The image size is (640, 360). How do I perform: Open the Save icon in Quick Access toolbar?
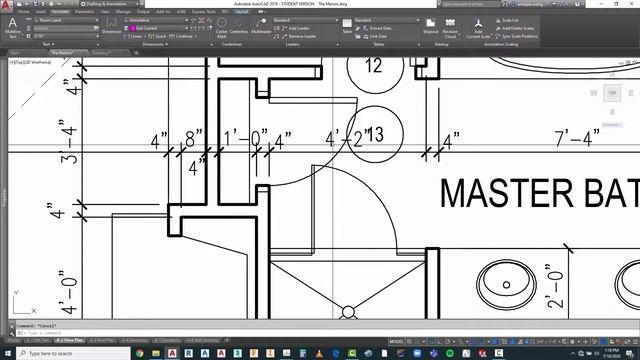pos(36,4)
